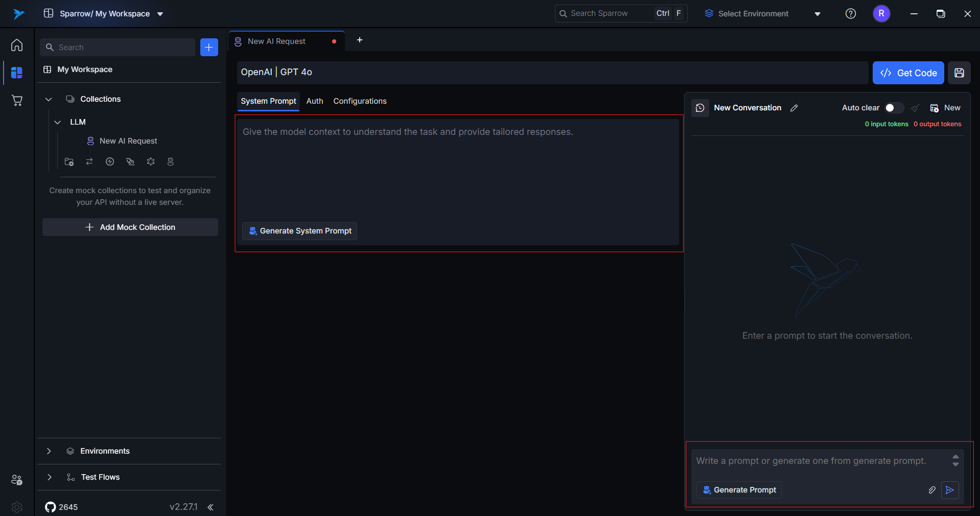Click the clear conversation broom icon
This screenshot has height=516, width=980.
[915, 108]
